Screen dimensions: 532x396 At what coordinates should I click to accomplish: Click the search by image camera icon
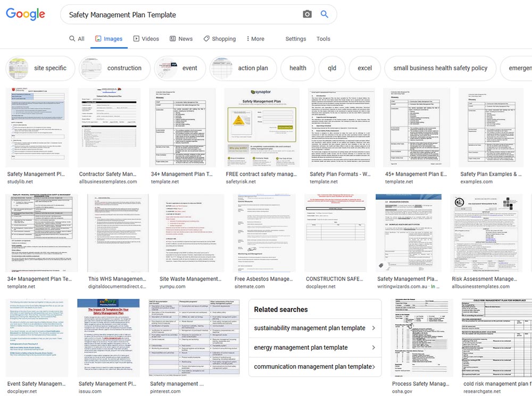tap(307, 14)
